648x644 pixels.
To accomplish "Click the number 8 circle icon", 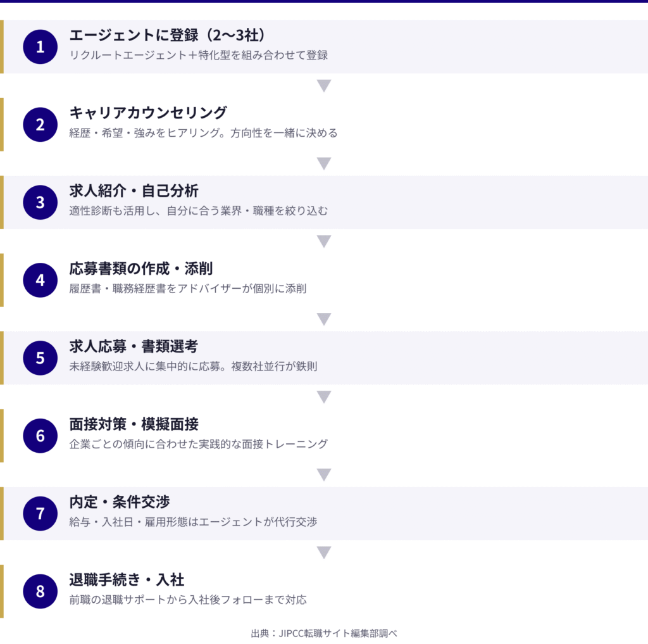I will [x=40, y=591].
